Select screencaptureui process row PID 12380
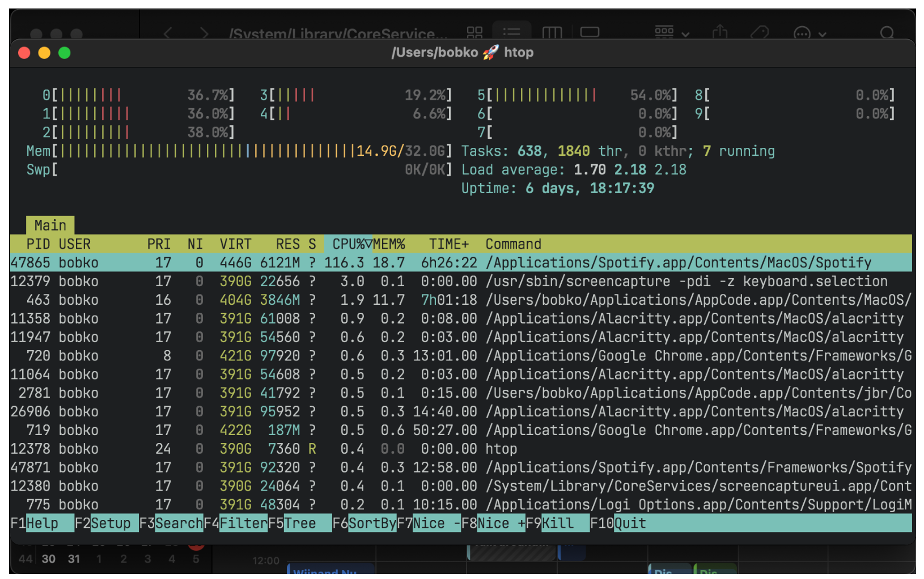This screenshot has width=924, height=579. (461, 486)
